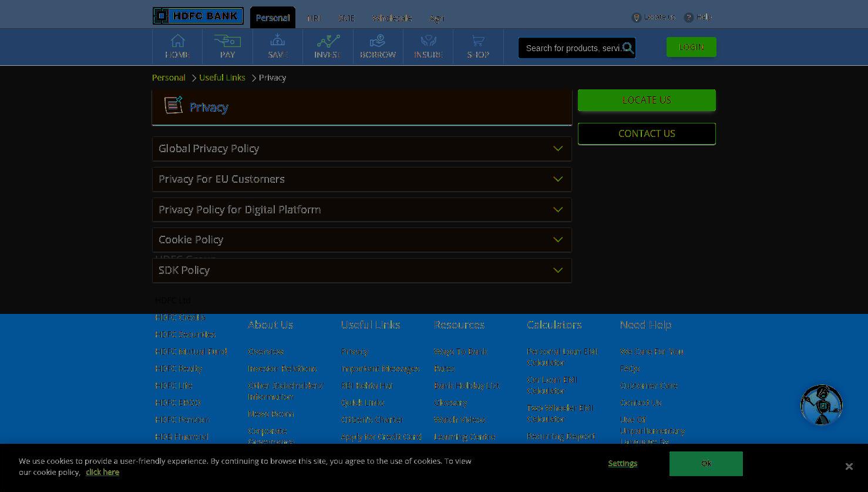Image resolution: width=868 pixels, height=492 pixels.
Task: Go to Useful Links breadcrumb
Action: 222,78
